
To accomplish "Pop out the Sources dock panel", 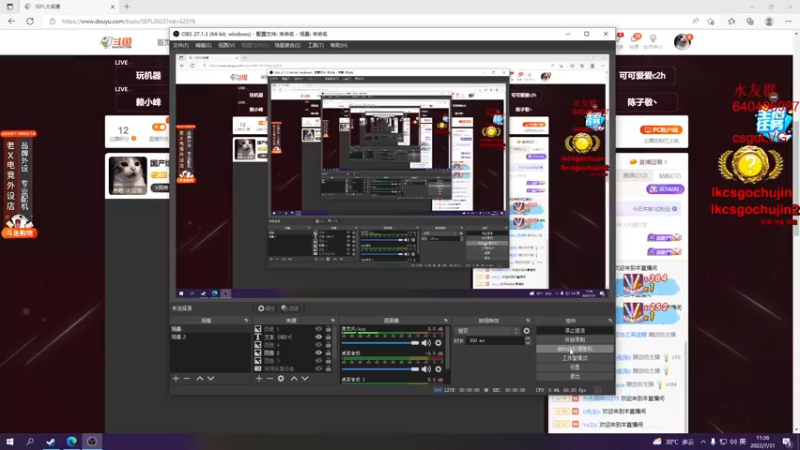I will coord(333,321).
